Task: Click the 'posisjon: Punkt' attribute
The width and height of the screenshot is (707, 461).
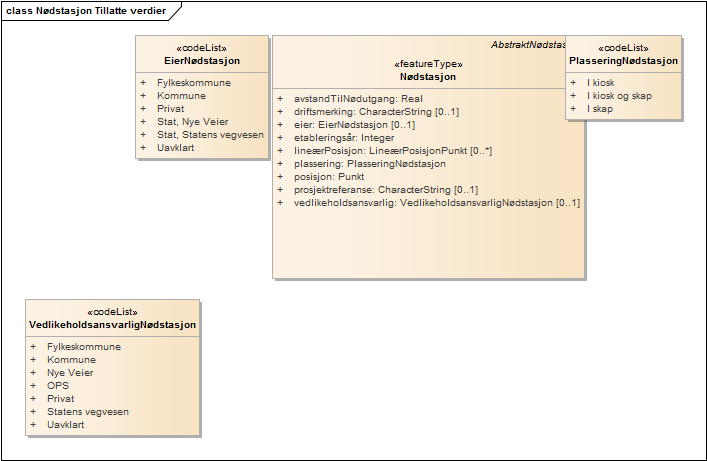Action: point(329,177)
